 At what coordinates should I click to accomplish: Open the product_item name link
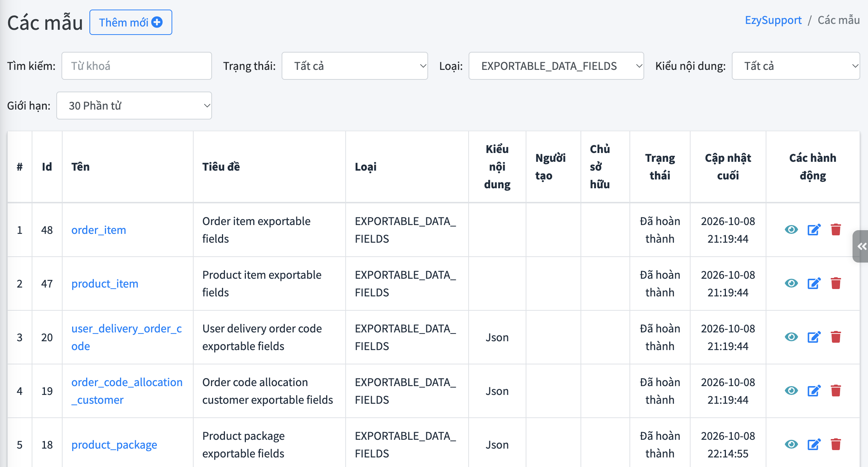point(105,284)
